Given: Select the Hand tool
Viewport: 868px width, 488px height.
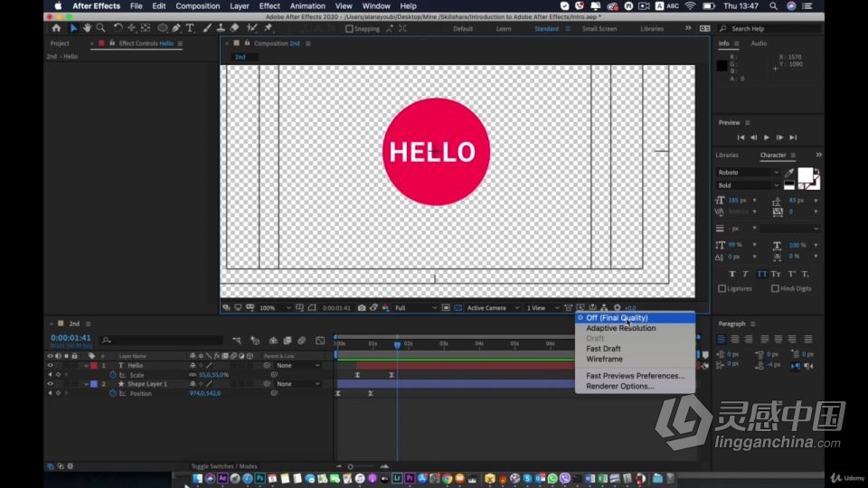Looking at the screenshot, I should [87, 28].
